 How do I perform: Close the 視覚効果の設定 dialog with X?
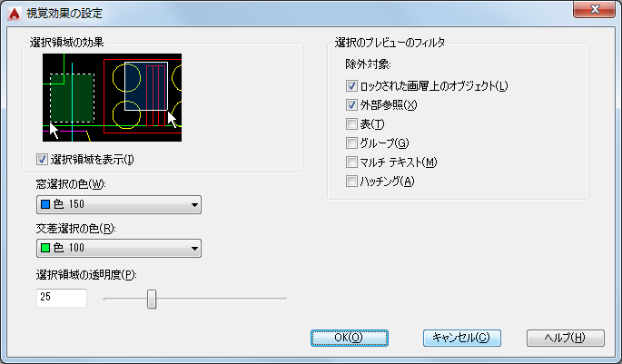(594, 9)
